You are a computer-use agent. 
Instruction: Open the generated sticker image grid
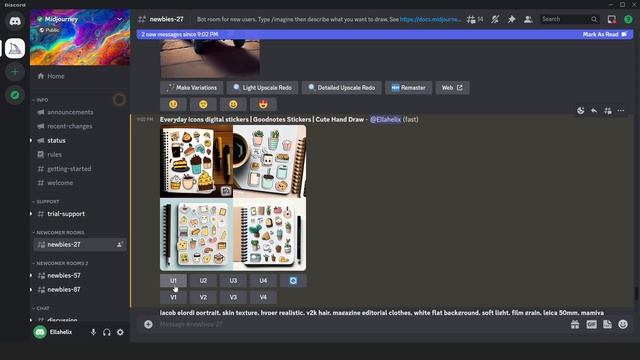pyautogui.click(x=233, y=198)
